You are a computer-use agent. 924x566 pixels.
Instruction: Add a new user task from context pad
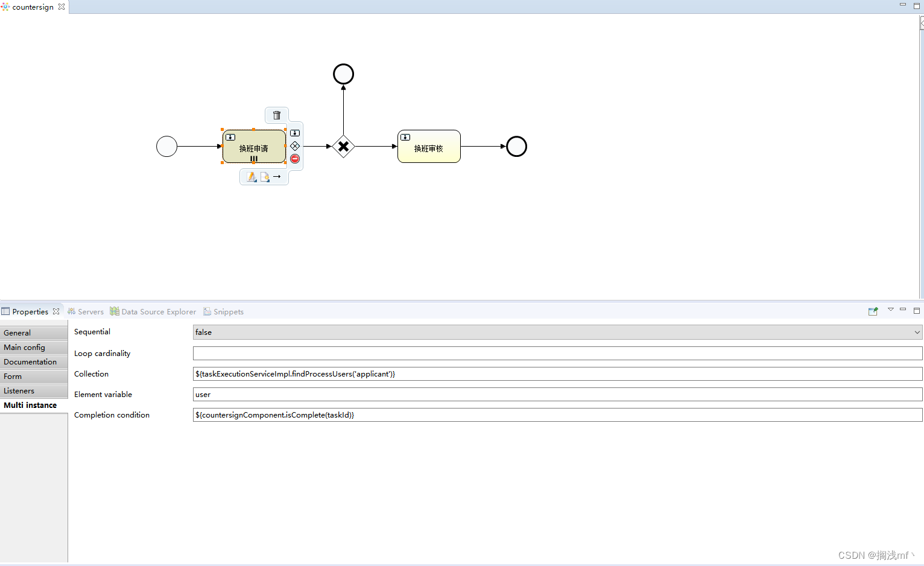[x=295, y=133]
